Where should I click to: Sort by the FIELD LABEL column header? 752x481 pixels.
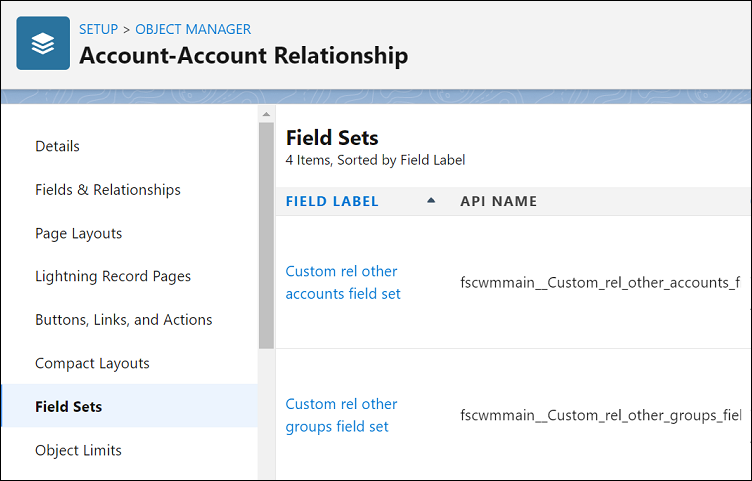(332, 201)
